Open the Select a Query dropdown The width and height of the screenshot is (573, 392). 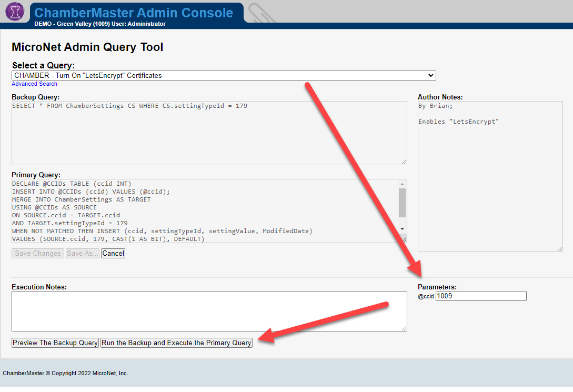224,76
